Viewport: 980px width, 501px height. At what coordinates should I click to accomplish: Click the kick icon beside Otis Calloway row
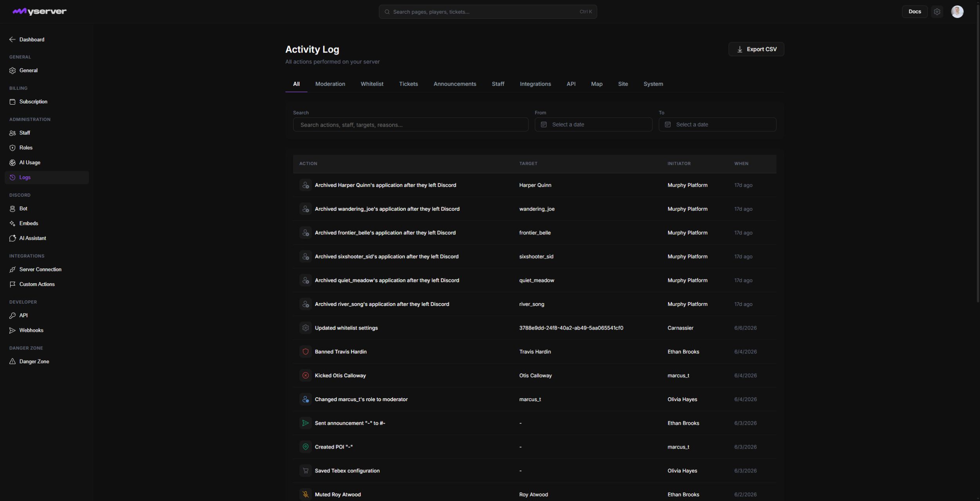pyautogui.click(x=306, y=375)
